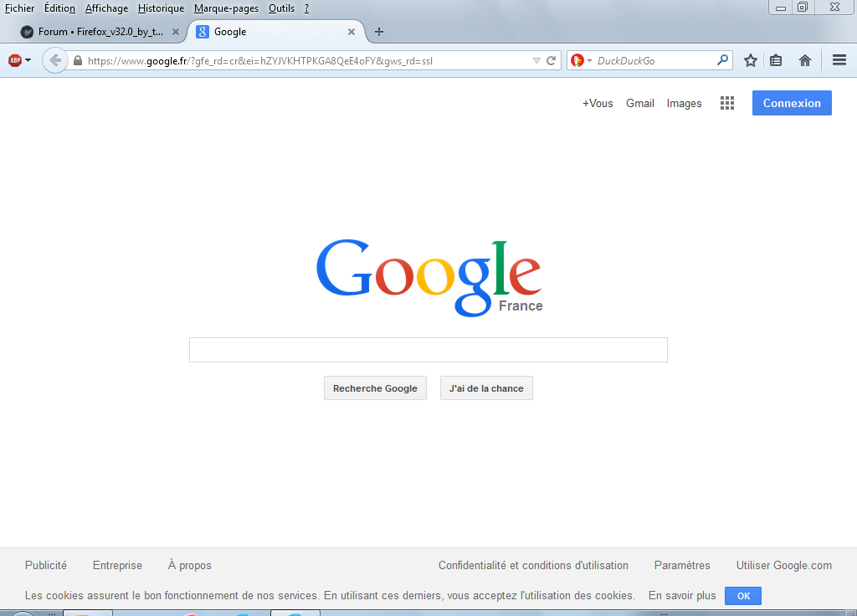Click the Google tab favicon
857x616 pixels.
203,32
